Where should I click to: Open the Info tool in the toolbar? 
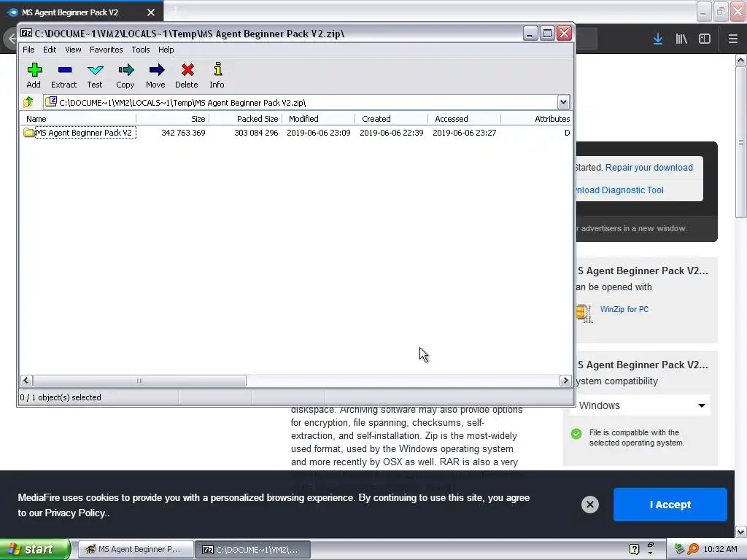click(x=217, y=69)
